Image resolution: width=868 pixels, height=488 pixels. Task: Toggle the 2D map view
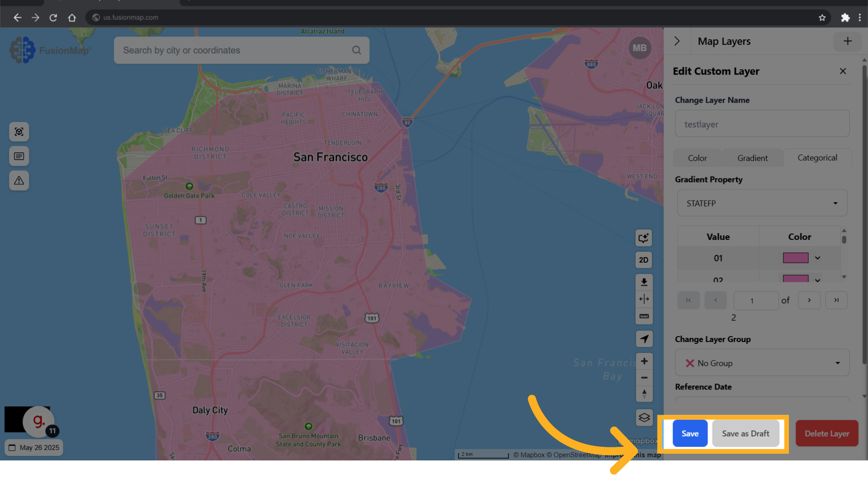tap(644, 260)
